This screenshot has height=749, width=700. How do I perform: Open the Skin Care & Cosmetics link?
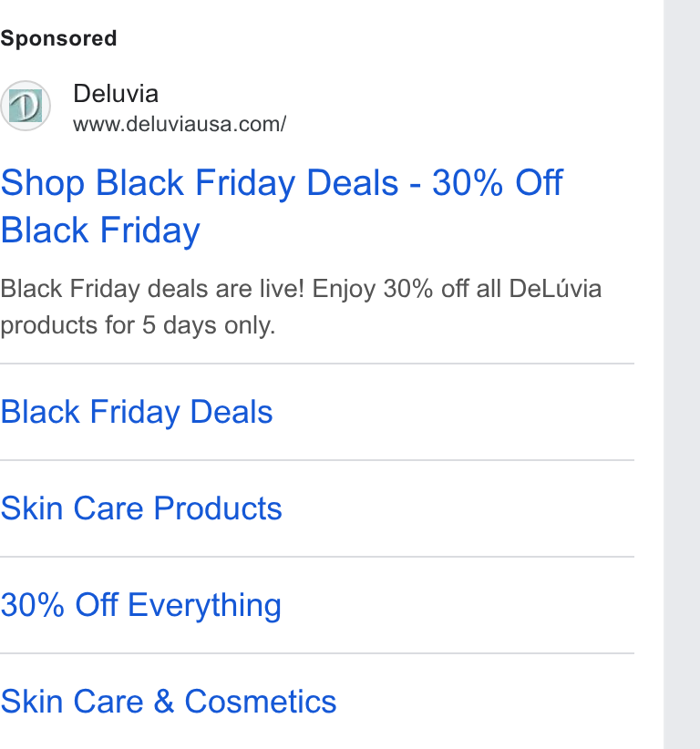click(x=169, y=702)
